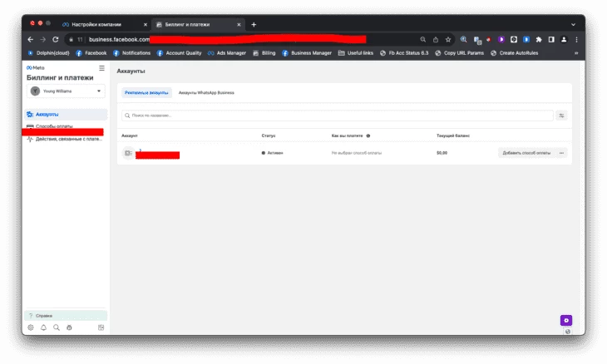The image size is (607, 364).
Task: Click the account search input field
Action: (338, 116)
